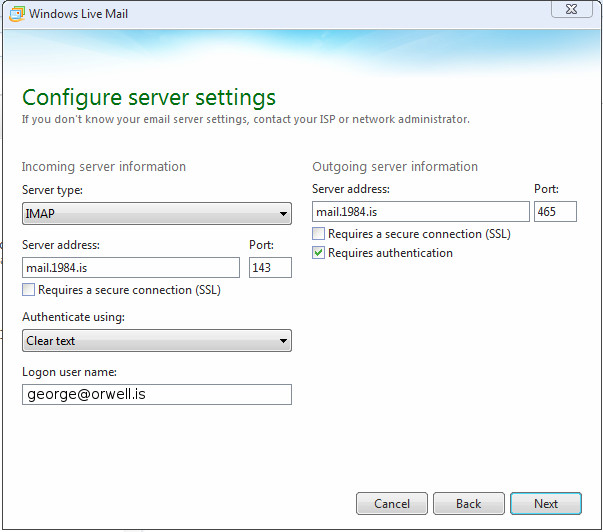
Task: Expand the Authenticate using Clear text dropdown
Action: click(x=156, y=341)
